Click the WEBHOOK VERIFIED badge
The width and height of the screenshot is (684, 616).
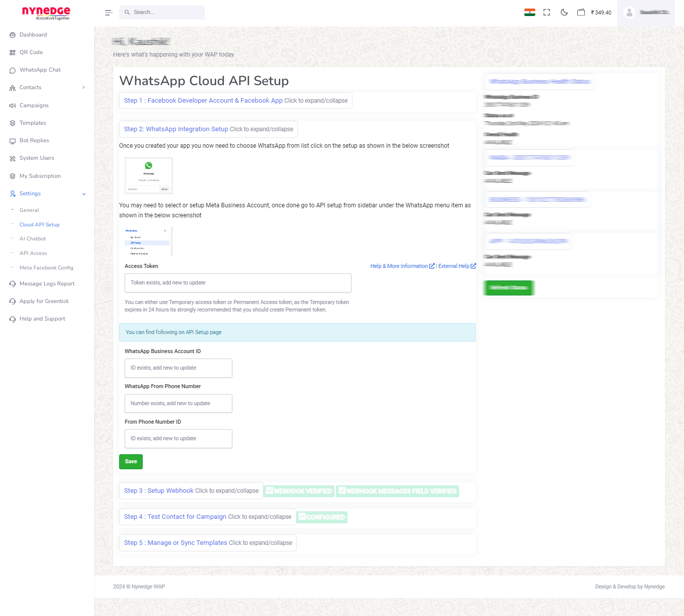[x=299, y=491]
